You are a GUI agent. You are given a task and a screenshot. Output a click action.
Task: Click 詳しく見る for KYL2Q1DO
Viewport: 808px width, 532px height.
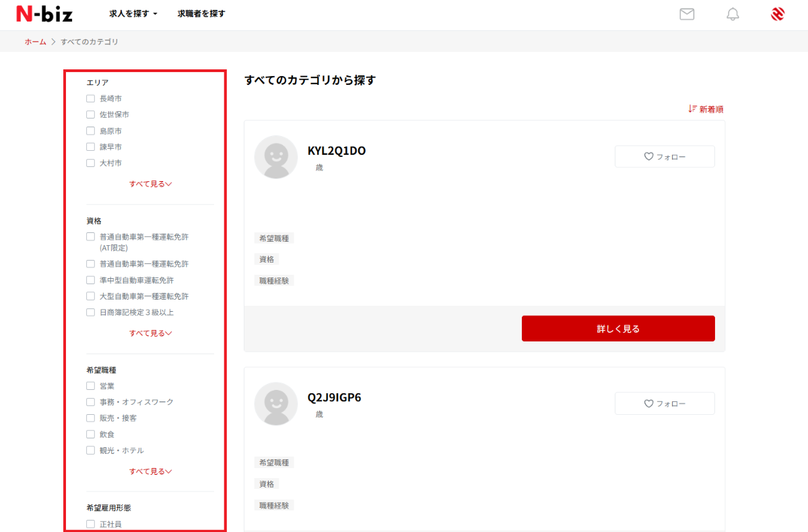[618, 329]
